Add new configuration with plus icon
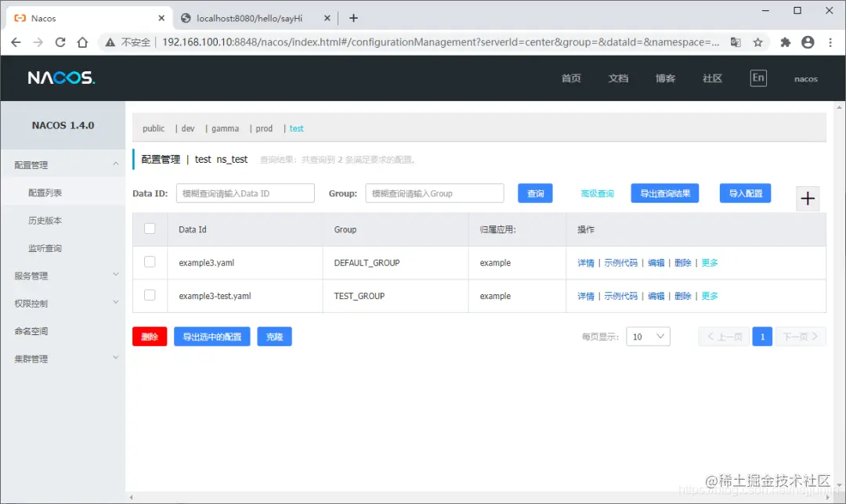 pyautogui.click(x=808, y=198)
